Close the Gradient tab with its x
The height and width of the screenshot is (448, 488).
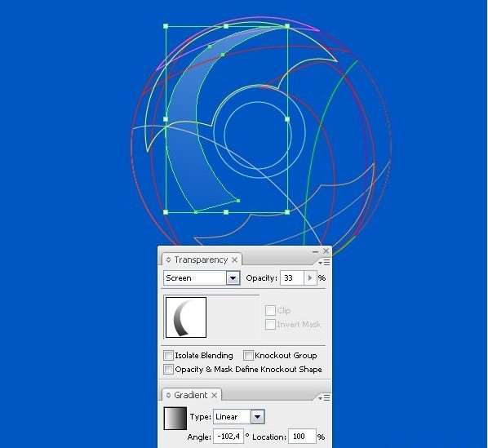(x=214, y=395)
